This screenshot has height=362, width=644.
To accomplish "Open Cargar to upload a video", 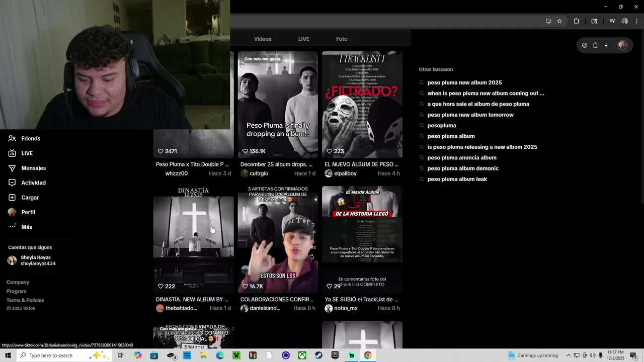I will coord(24,198).
